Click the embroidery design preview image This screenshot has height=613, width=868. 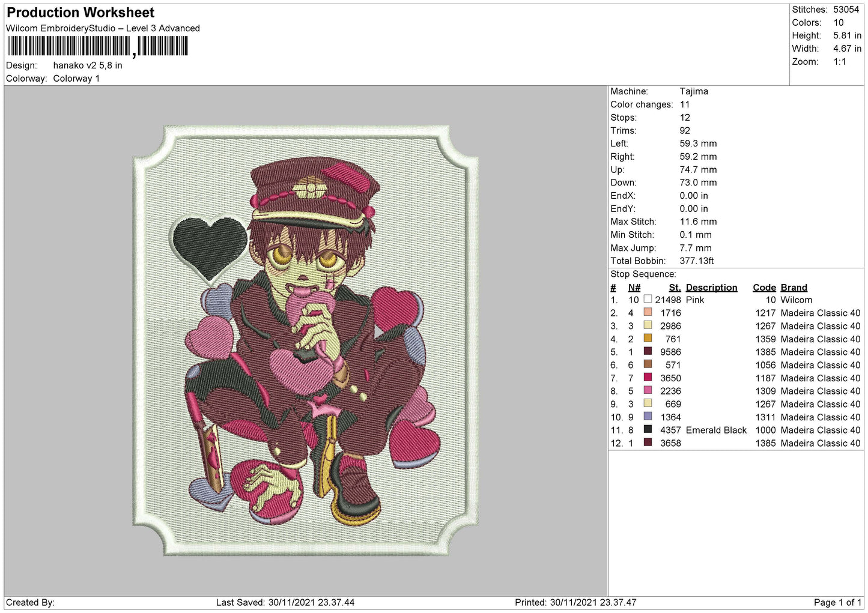click(x=305, y=340)
